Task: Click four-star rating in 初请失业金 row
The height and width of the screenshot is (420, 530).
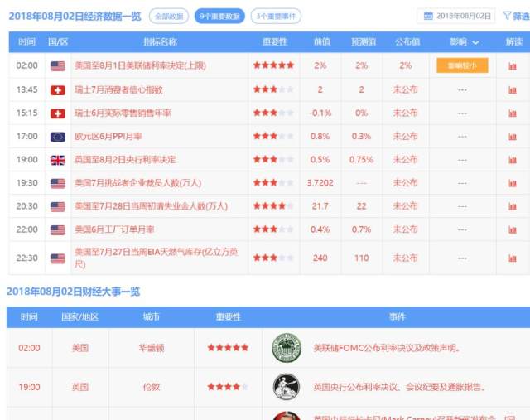Action: tap(274, 206)
